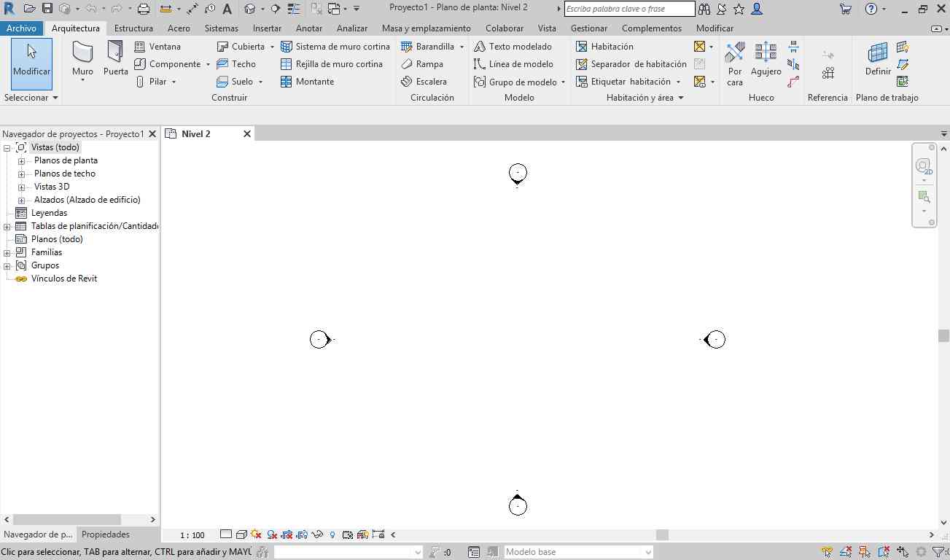The width and height of the screenshot is (950, 560).
Task: Open Cubierta dropdown arrow
Action: (272, 47)
